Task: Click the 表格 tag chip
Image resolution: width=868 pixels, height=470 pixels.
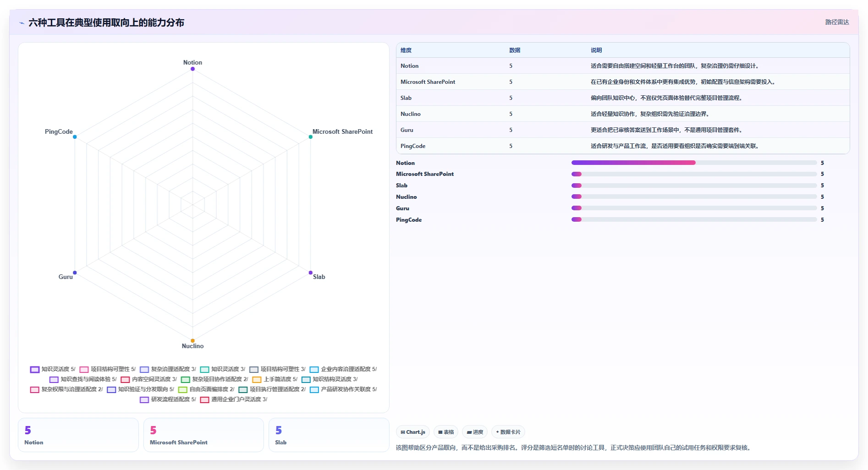Action: click(x=446, y=432)
